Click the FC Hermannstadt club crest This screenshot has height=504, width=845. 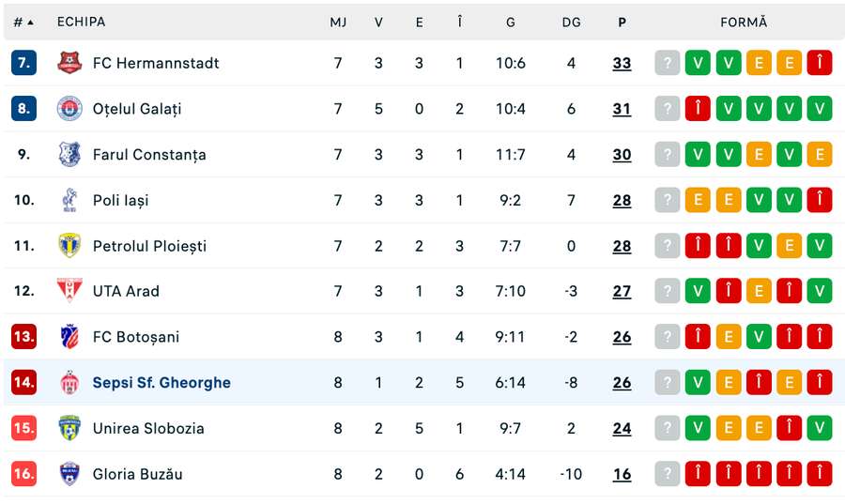69,63
